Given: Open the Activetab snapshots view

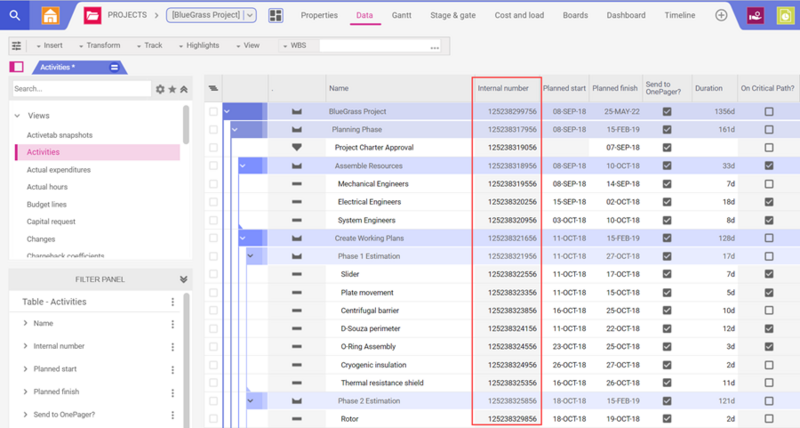Looking at the screenshot, I should 60,135.
